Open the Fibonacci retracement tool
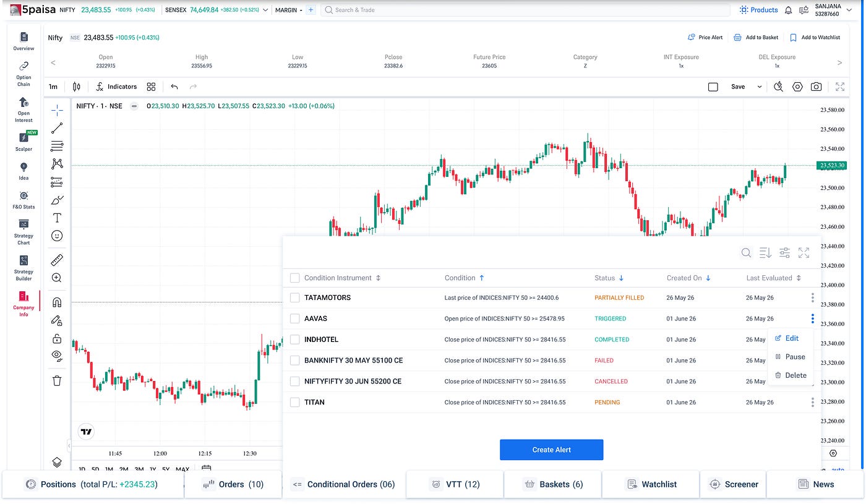 point(57,146)
